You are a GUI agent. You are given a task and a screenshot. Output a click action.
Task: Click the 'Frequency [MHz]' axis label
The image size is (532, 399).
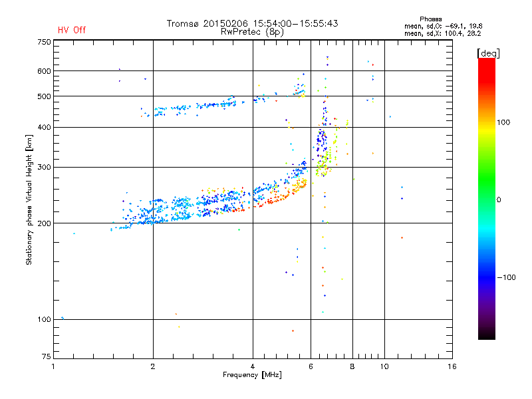tap(252, 375)
